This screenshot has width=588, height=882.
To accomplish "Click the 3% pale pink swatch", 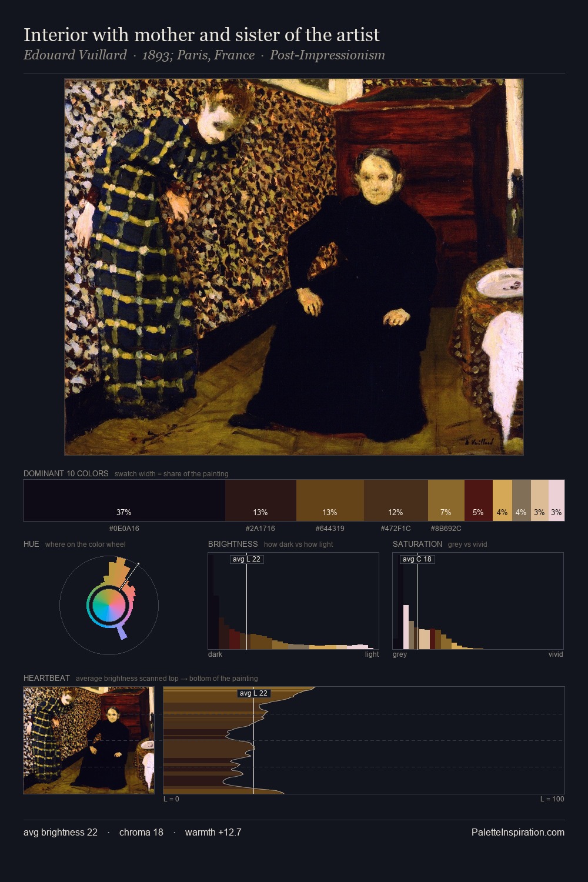I will [556, 500].
